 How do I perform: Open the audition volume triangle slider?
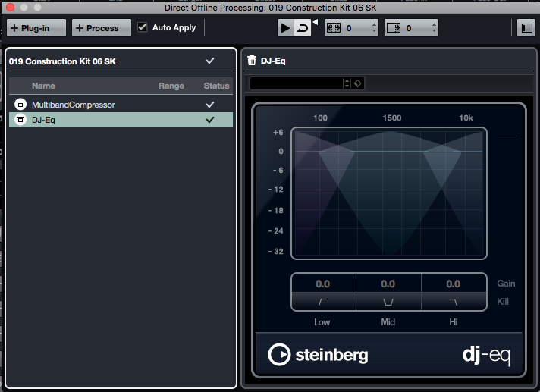click(315, 21)
